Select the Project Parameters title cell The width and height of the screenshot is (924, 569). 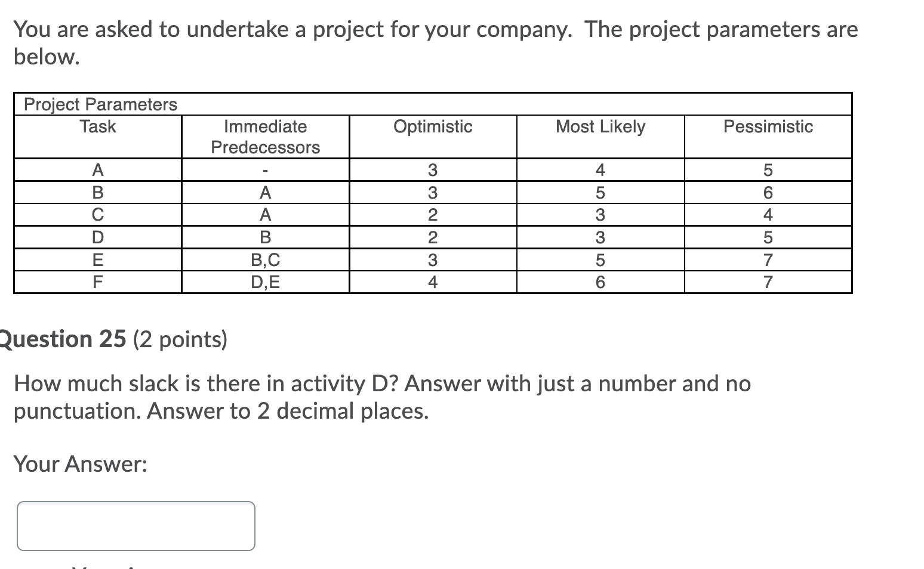(x=100, y=104)
